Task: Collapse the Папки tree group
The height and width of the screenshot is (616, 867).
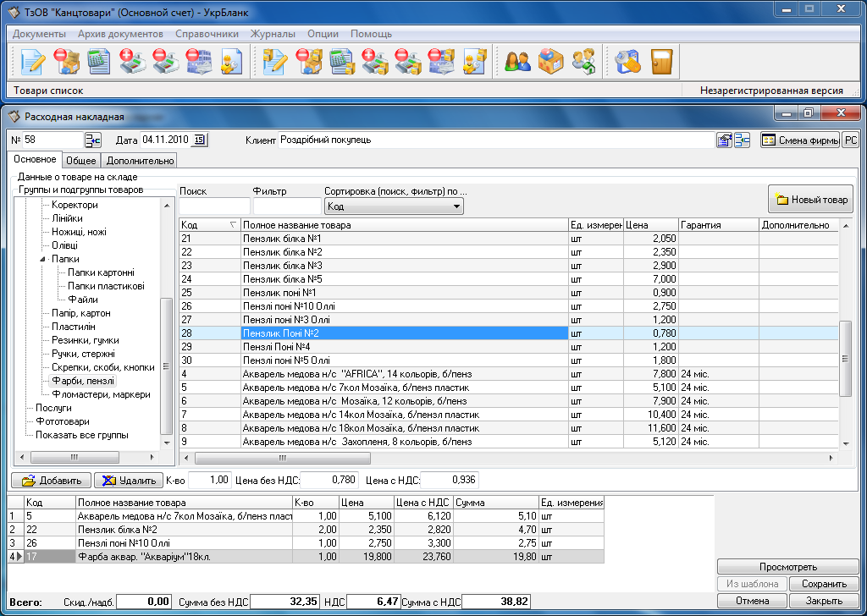Action: (x=43, y=259)
